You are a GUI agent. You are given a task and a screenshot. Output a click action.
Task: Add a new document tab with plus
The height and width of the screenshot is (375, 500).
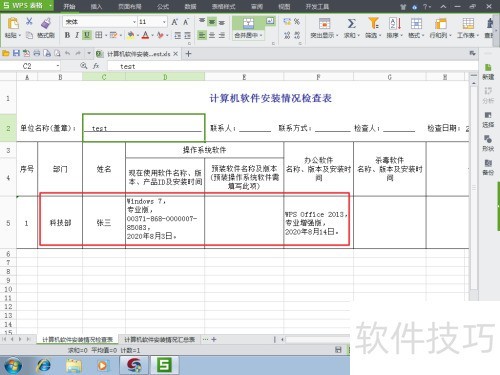188,54
